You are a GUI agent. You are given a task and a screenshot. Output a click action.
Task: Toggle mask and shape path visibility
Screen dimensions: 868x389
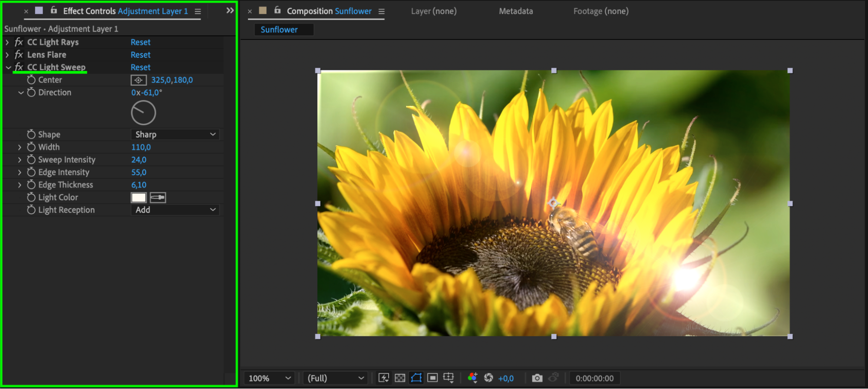(416, 378)
